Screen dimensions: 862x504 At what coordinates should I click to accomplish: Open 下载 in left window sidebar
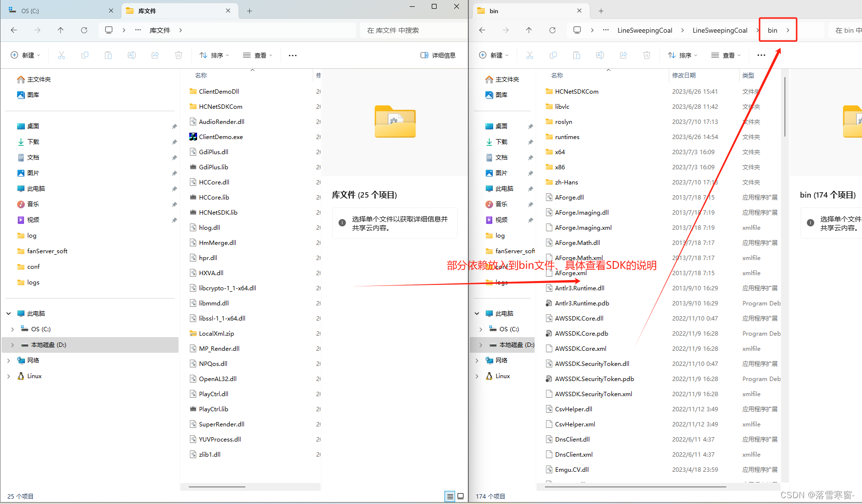pyautogui.click(x=33, y=142)
